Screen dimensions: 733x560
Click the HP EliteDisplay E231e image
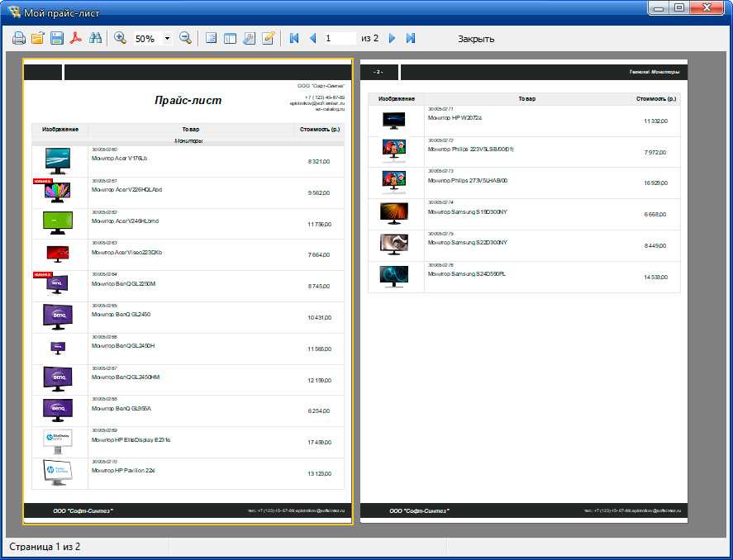point(58,442)
